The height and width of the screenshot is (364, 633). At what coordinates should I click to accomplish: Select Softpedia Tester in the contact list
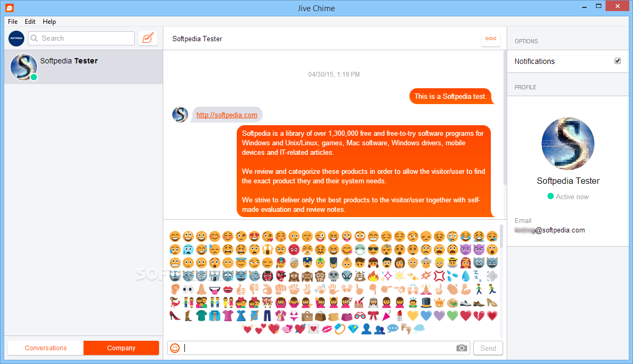tap(83, 67)
